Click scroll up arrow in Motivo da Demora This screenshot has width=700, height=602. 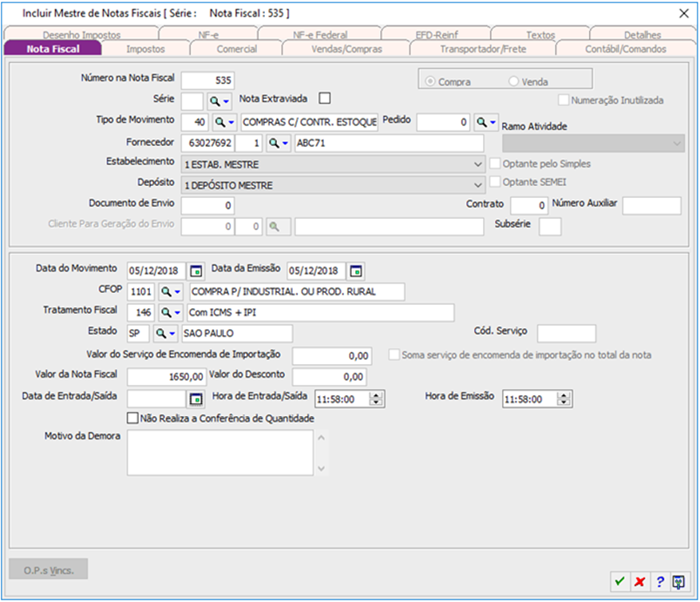322,438
